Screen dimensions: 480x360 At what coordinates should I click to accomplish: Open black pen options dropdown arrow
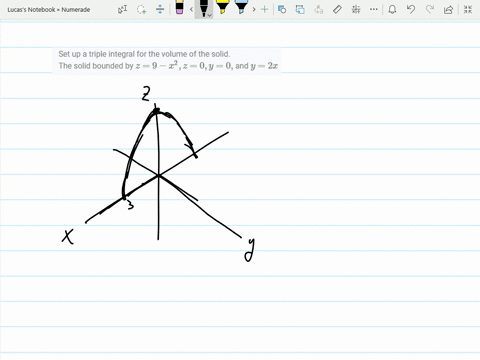[209, 15]
